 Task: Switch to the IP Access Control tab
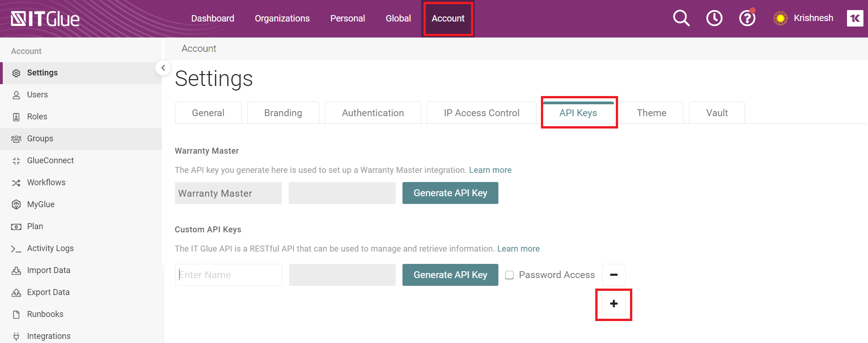pos(482,113)
